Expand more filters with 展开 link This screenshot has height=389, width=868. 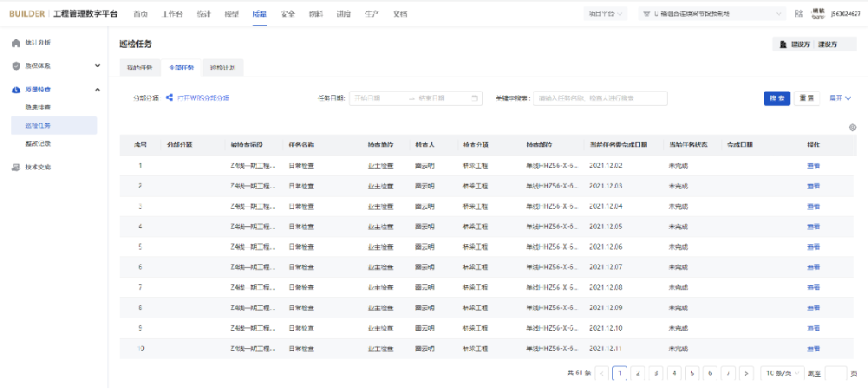pyautogui.click(x=839, y=98)
